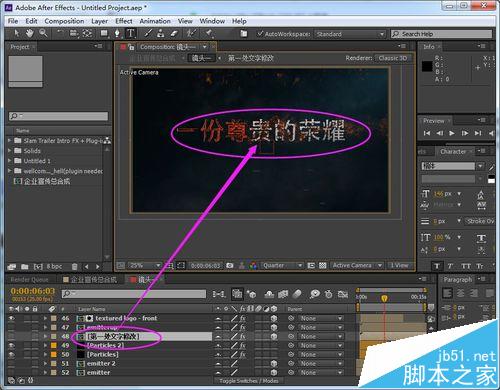Click the label color of layer 49
This screenshot has height=390, width=500.
(x=54, y=346)
